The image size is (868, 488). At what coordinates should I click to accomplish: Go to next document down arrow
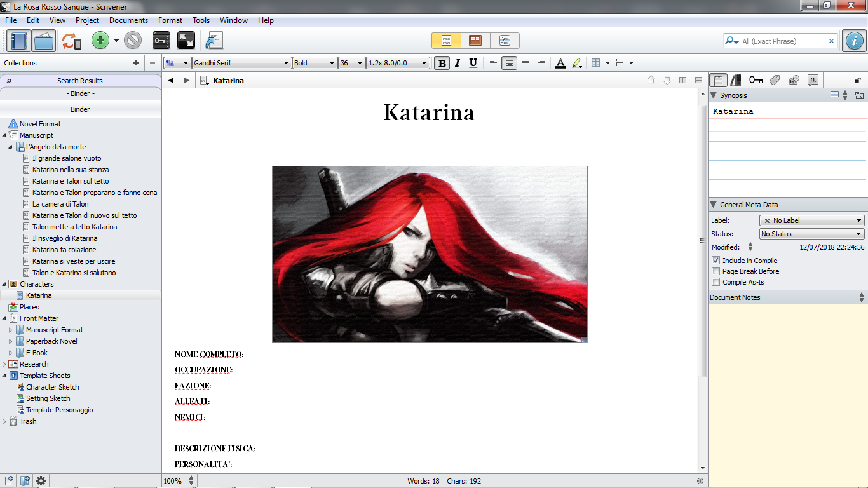pyautogui.click(x=667, y=81)
